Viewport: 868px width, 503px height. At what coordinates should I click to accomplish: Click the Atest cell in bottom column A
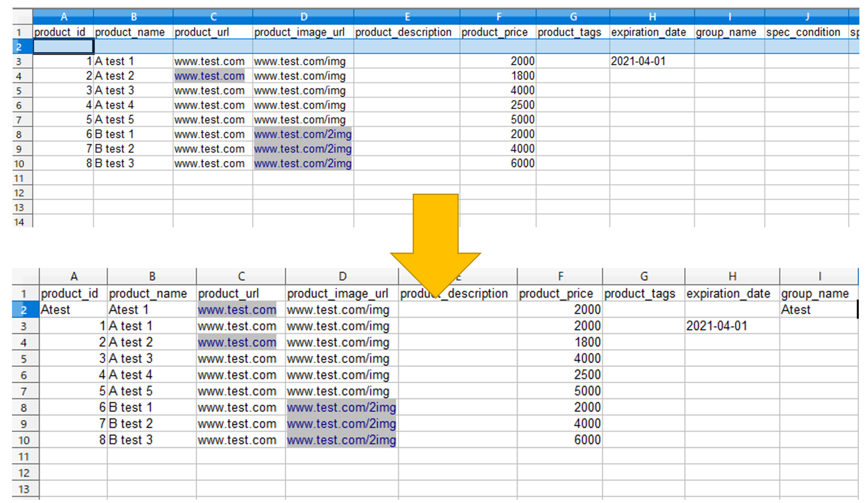coord(56,310)
